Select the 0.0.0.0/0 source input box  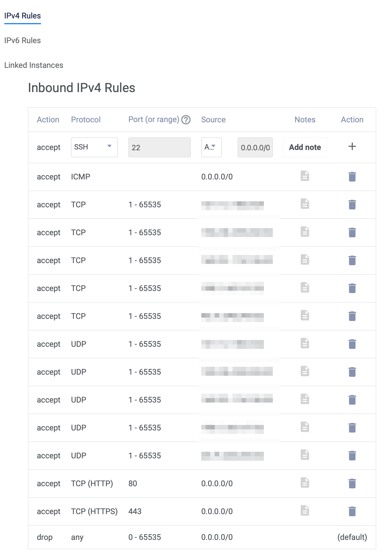click(255, 147)
